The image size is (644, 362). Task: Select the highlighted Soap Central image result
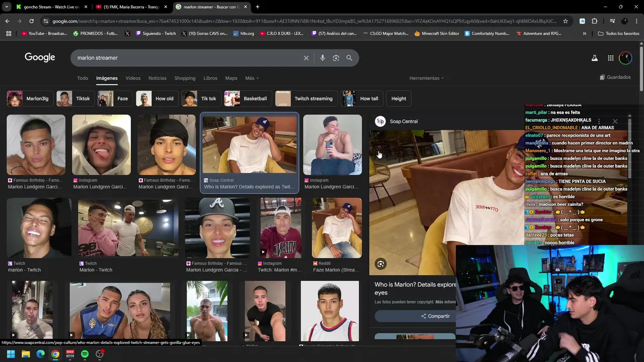pyautogui.click(x=250, y=152)
